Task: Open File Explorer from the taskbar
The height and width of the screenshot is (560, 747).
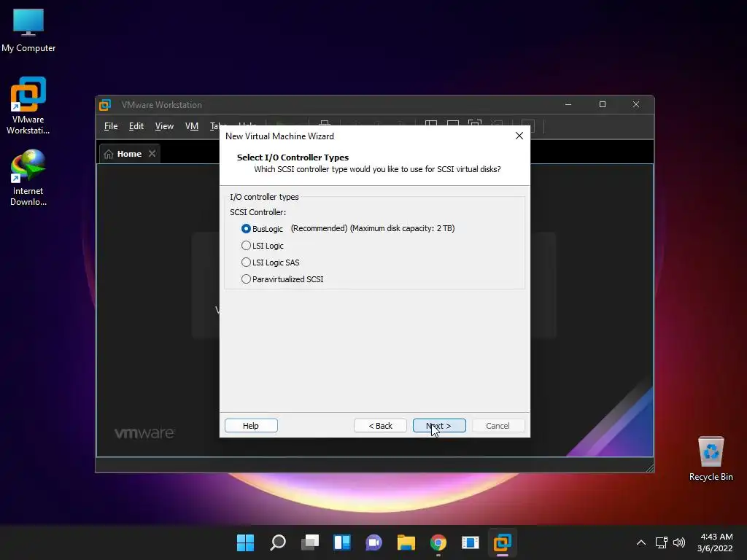Action: (x=406, y=542)
